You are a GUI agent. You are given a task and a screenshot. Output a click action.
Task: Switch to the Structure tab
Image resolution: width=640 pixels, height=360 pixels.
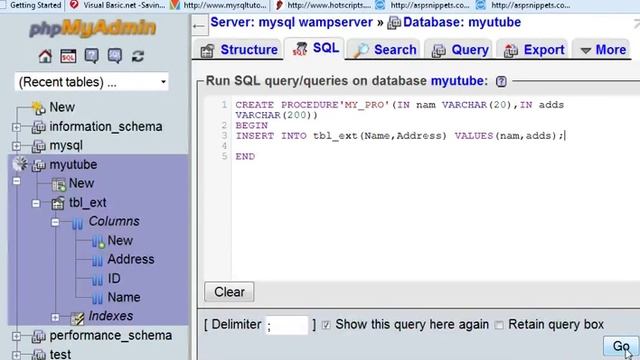pyautogui.click(x=239, y=50)
